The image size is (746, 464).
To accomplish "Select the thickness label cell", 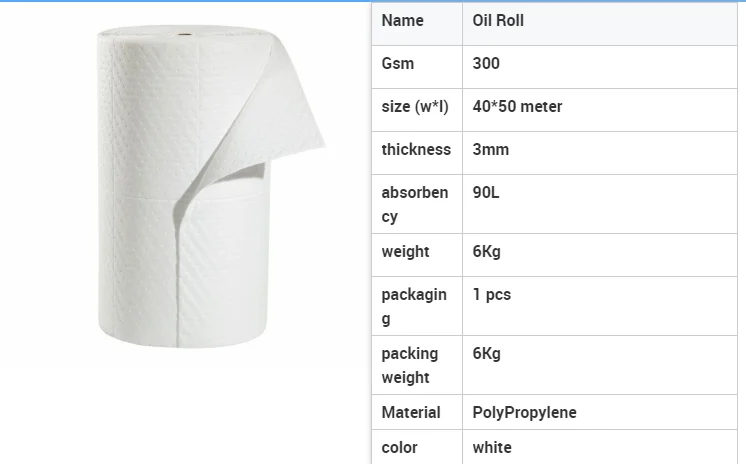I will 417,153.
